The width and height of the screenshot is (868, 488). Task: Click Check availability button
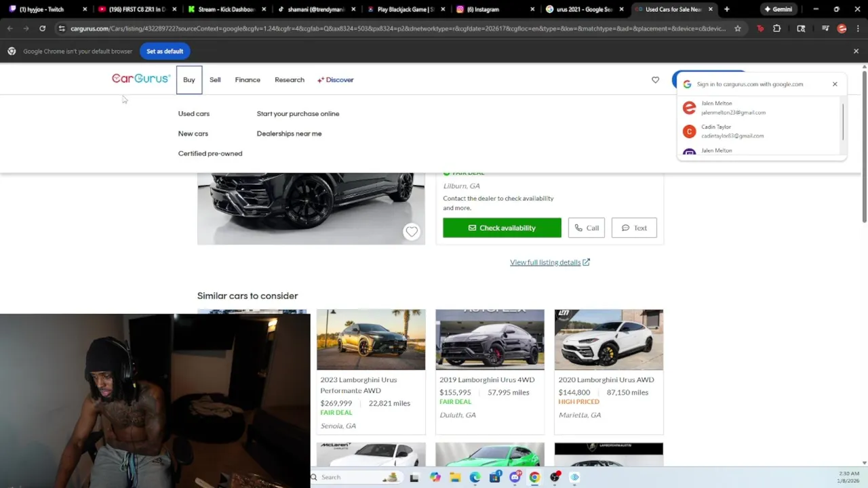[502, 228]
